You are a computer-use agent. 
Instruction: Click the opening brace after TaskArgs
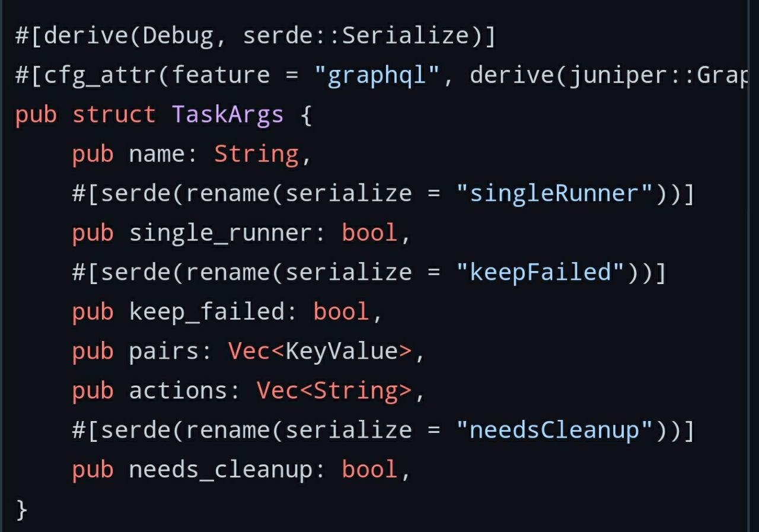click(306, 114)
